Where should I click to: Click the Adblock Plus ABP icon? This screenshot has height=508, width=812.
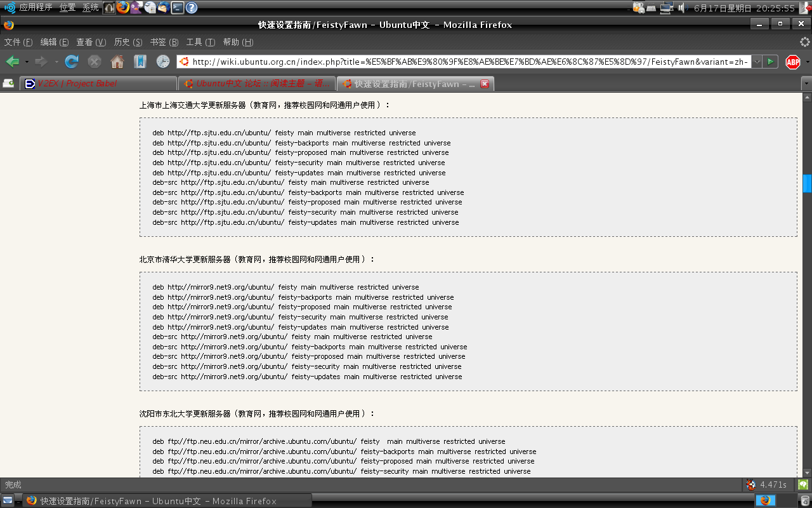(793, 62)
